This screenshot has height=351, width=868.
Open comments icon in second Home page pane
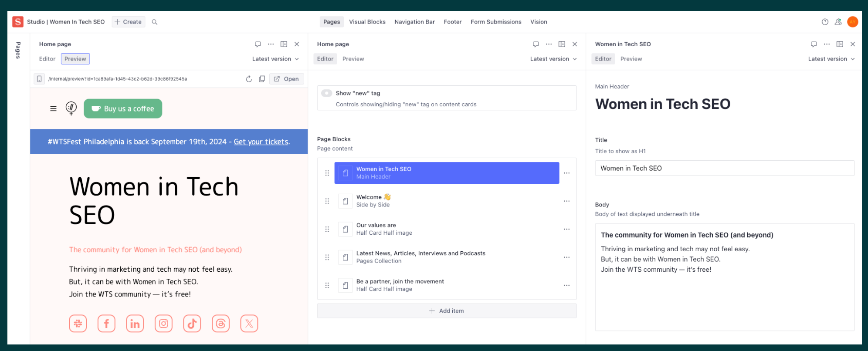coord(536,44)
